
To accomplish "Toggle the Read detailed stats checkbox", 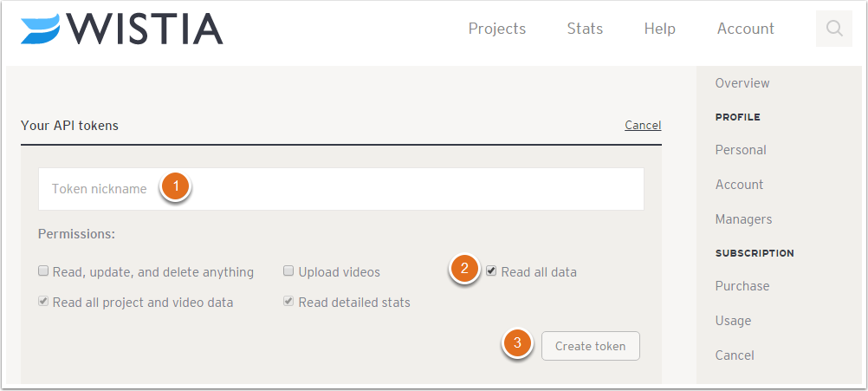I will (x=288, y=302).
